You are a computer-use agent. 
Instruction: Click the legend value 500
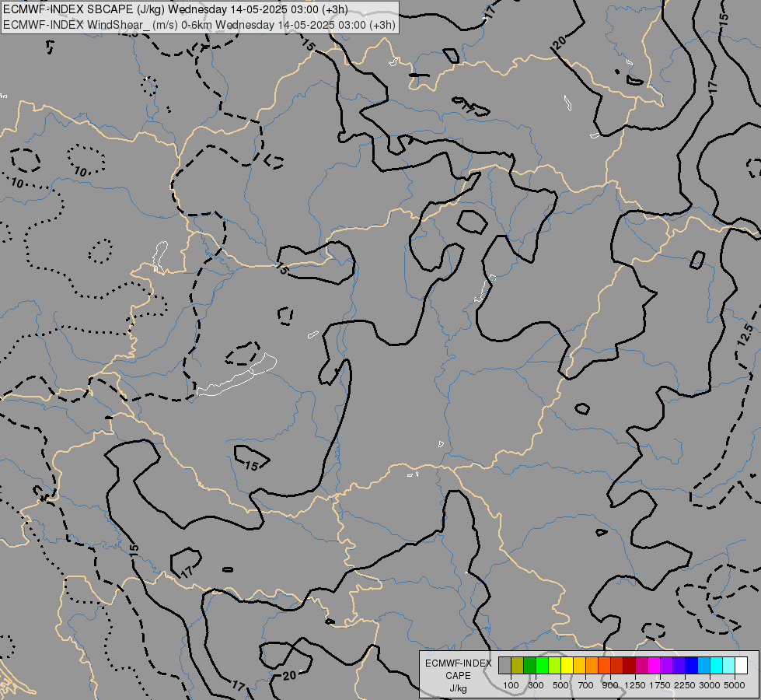coord(560,685)
